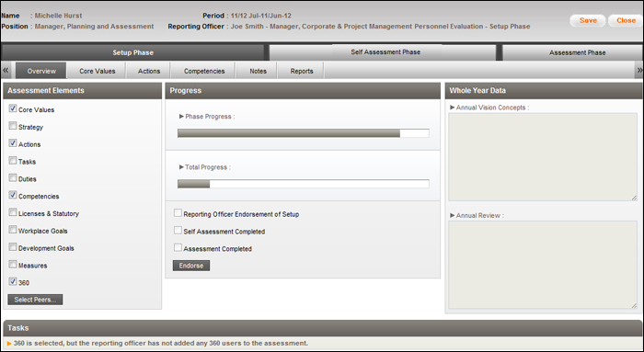644x352 pixels.
Task: Click the left double-arrow tab scroll icon
Action: pos(6,70)
